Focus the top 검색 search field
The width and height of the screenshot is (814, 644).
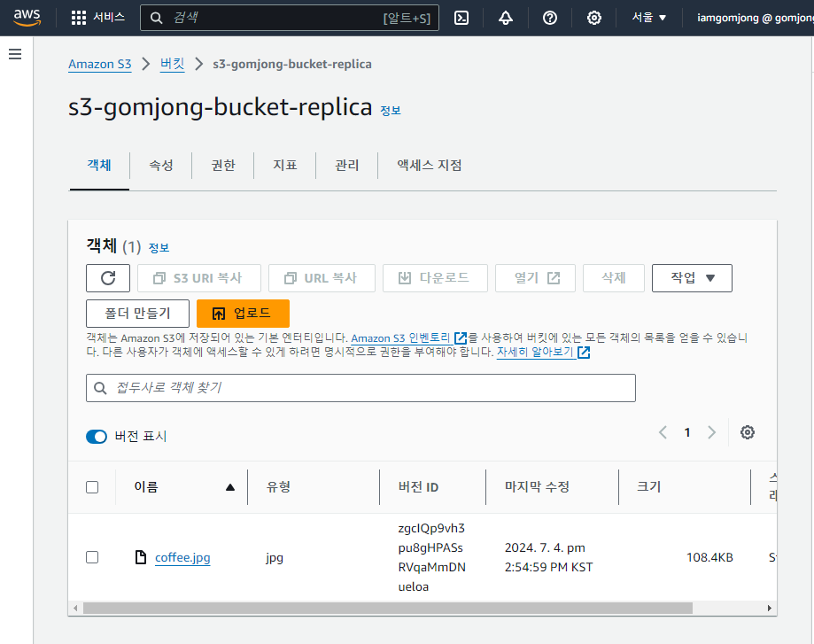(289, 18)
